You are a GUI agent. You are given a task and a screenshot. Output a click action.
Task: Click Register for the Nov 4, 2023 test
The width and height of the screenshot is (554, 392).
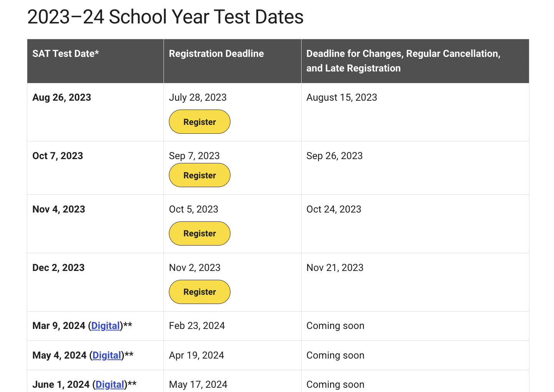pos(199,233)
